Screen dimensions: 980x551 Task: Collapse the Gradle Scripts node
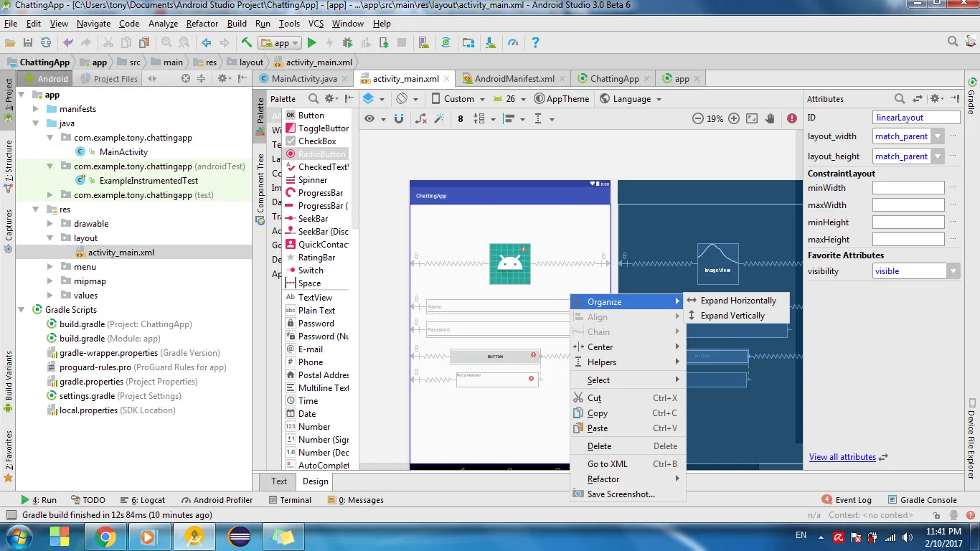(22, 310)
